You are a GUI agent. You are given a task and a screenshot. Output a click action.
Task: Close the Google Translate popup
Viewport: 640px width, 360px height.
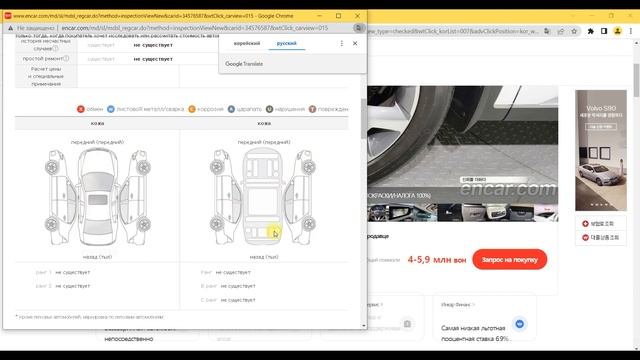[355, 43]
